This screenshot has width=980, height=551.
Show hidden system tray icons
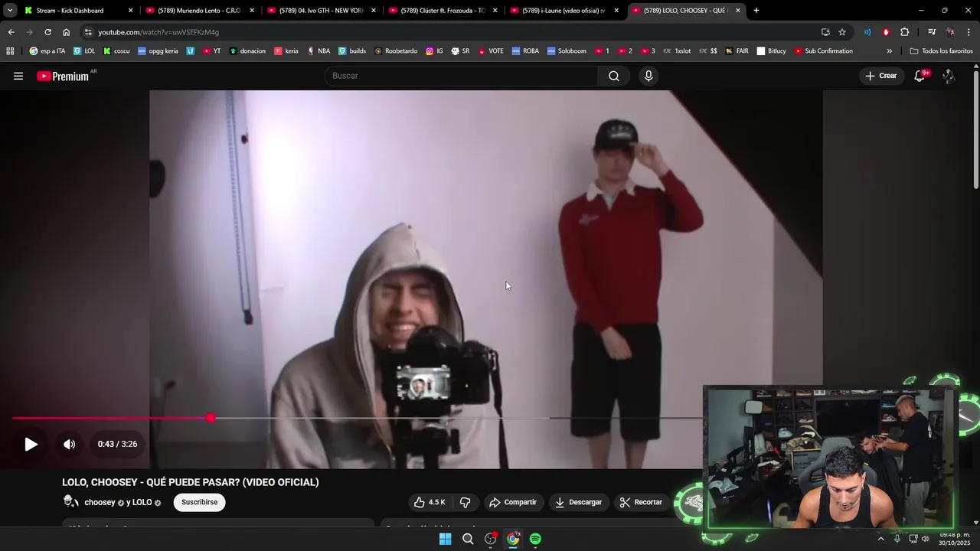tap(880, 539)
